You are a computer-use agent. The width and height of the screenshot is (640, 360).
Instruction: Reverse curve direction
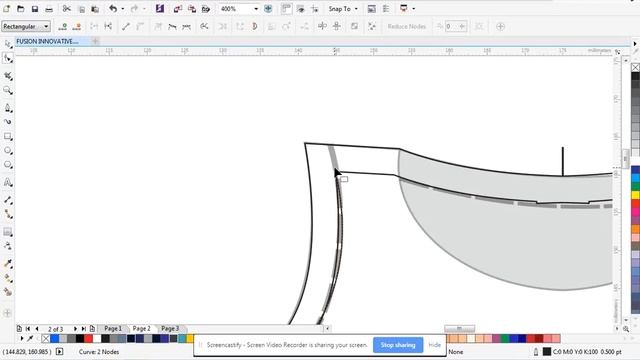(x=204, y=27)
